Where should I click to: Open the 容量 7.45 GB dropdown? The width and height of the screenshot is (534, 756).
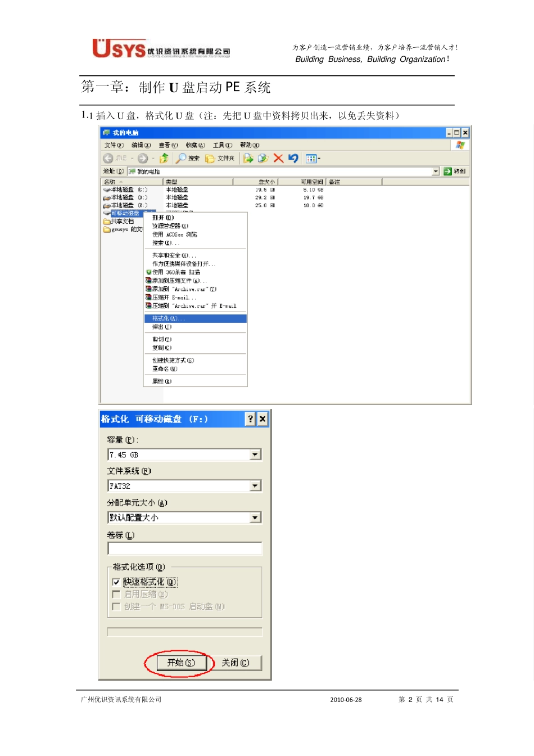click(256, 454)
